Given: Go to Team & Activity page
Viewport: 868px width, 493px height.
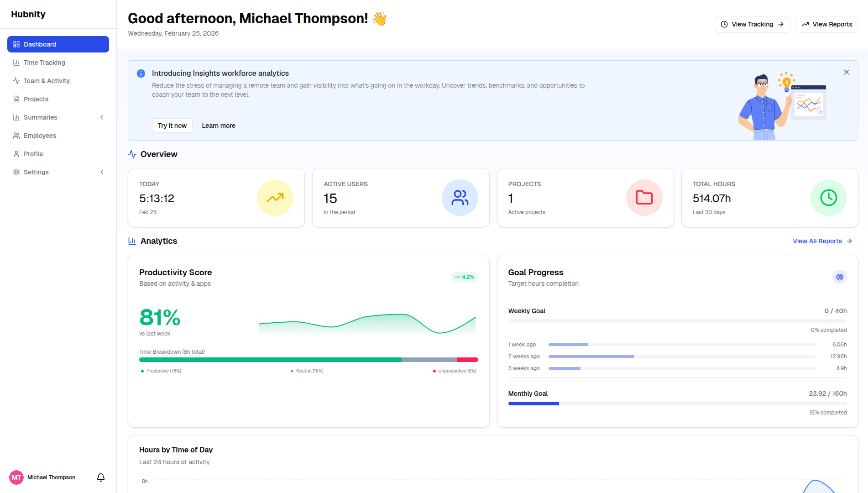Looking at the screenshot, I should coord(47,81).
